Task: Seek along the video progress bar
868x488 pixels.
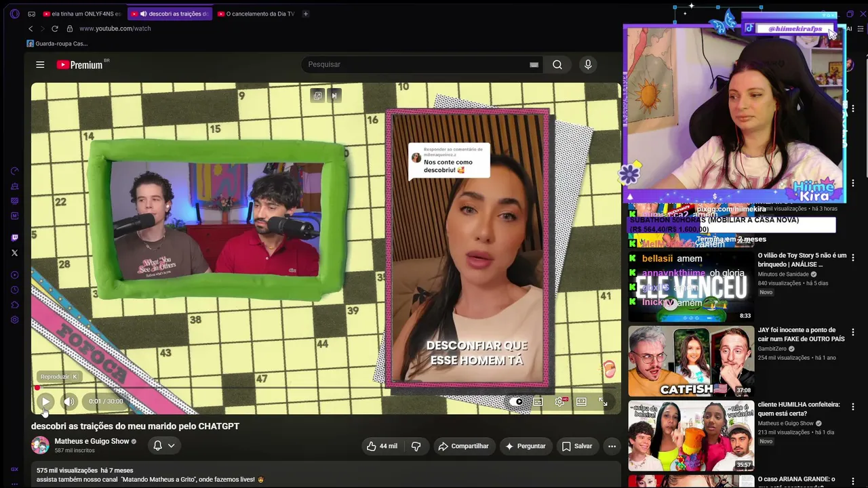Action: (325, 388)
